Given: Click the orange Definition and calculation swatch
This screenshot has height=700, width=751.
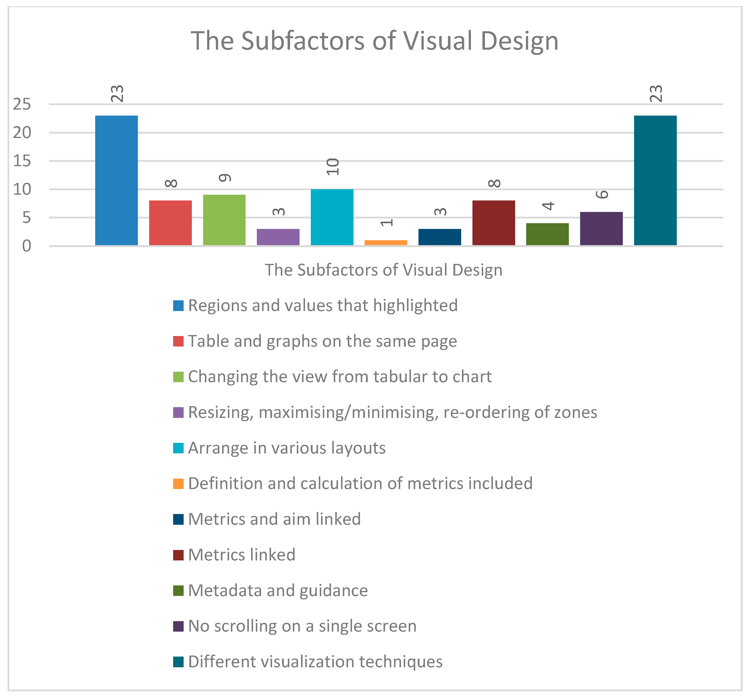Looking at the screenshot, I should tap(178, 484).
